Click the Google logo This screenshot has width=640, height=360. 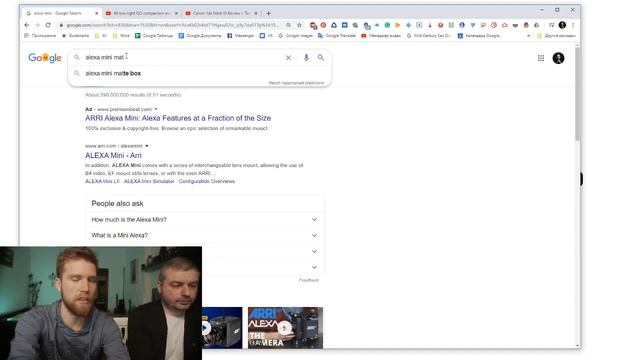pos(45,58)
